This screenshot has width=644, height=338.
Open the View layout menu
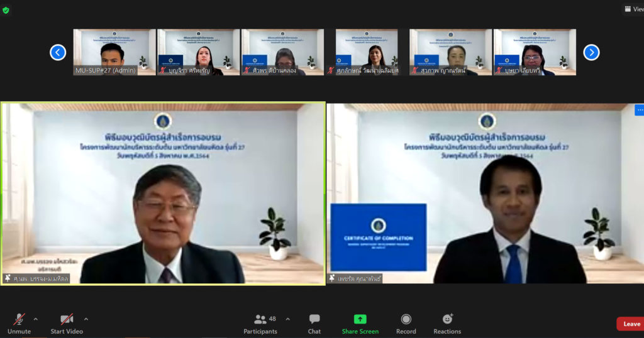coord(632,9)
